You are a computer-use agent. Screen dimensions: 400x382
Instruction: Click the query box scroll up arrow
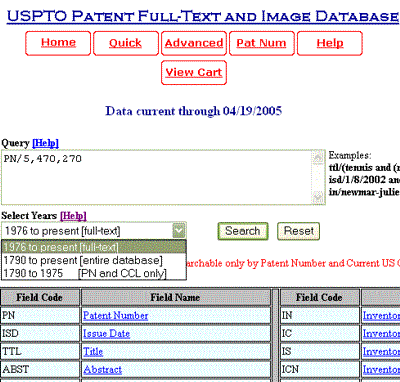click(x=318, y=157)
